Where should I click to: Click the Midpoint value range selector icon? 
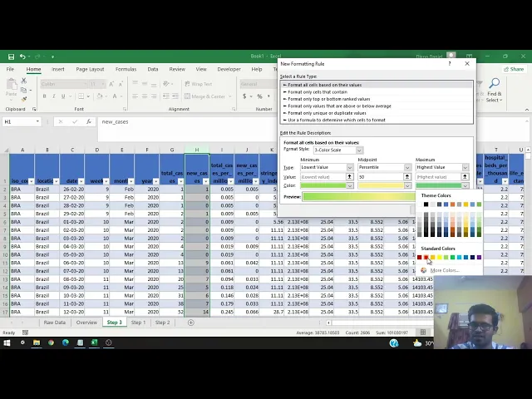(x=407, y=177)
